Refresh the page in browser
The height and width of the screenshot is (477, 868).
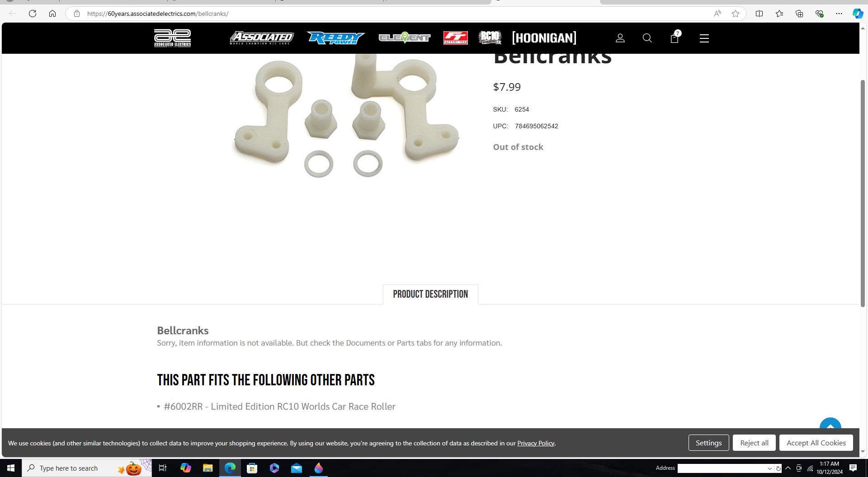pyautogui.click(x=33, y=14)
